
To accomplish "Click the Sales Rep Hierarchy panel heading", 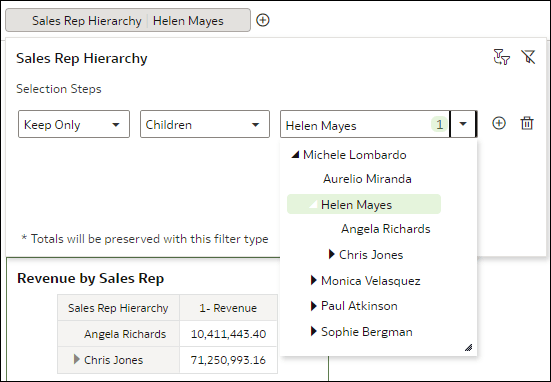I will coord(82,58).
